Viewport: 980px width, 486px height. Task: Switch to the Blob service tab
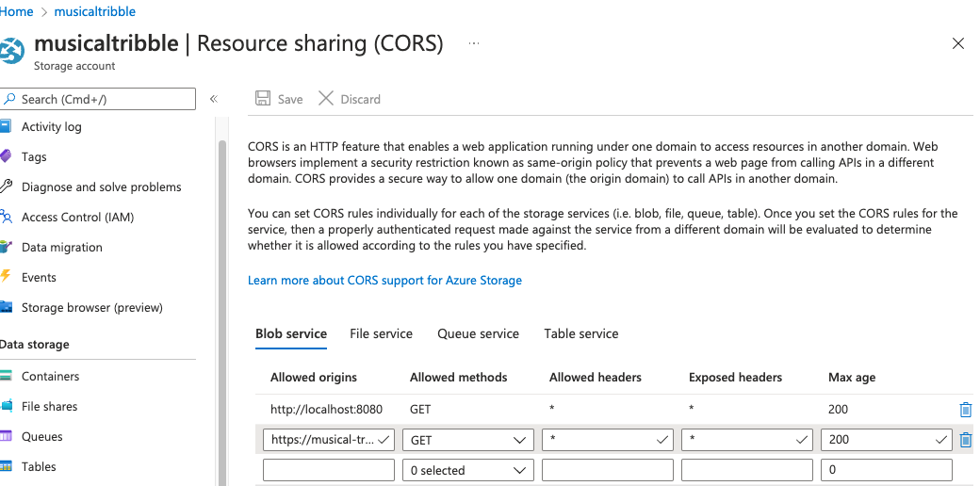pyautogui.click(x=290, y=333)
